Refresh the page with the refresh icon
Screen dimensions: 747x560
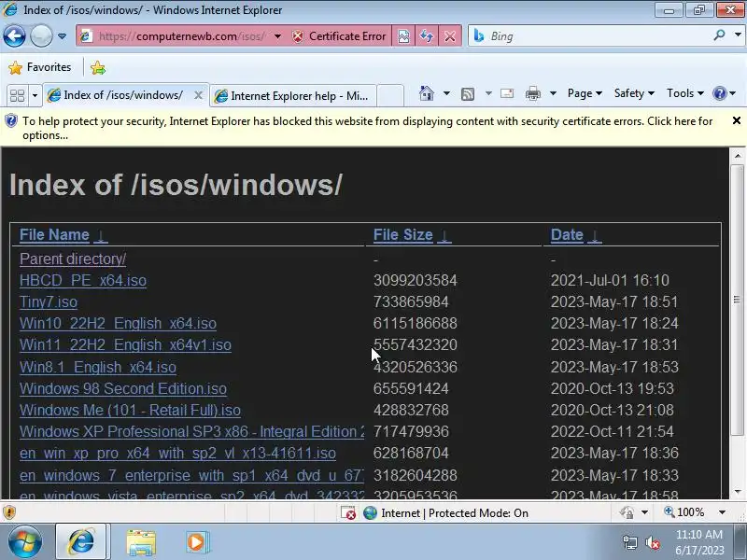[427, 36]
